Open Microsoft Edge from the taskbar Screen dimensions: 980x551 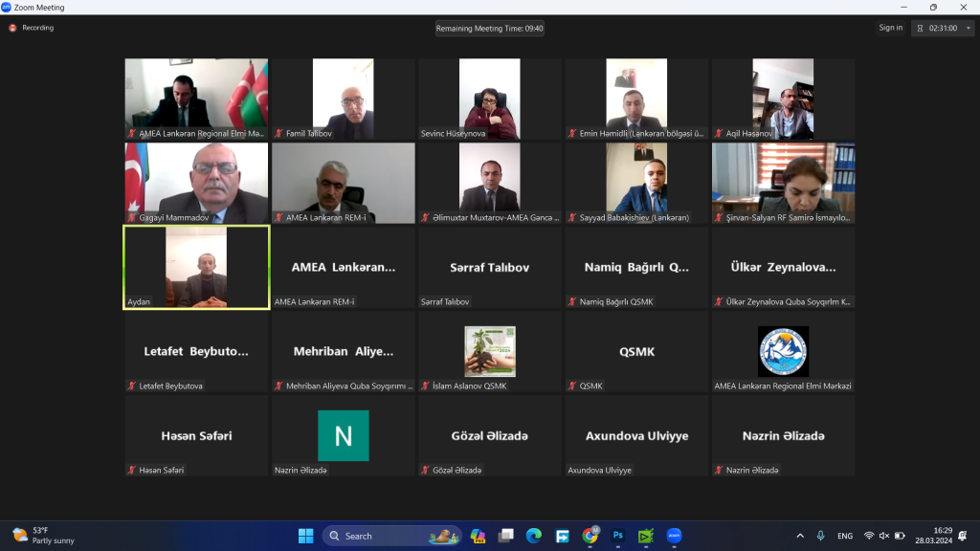coord(534,536)
